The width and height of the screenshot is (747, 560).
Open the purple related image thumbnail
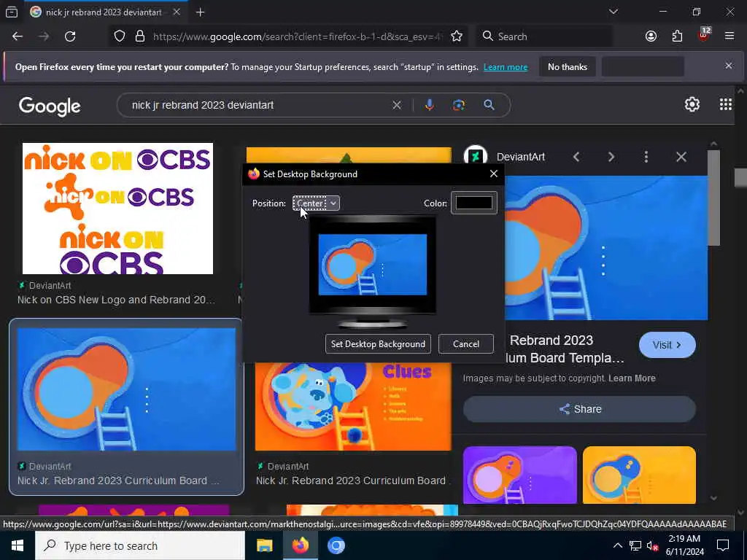(519, 475)
